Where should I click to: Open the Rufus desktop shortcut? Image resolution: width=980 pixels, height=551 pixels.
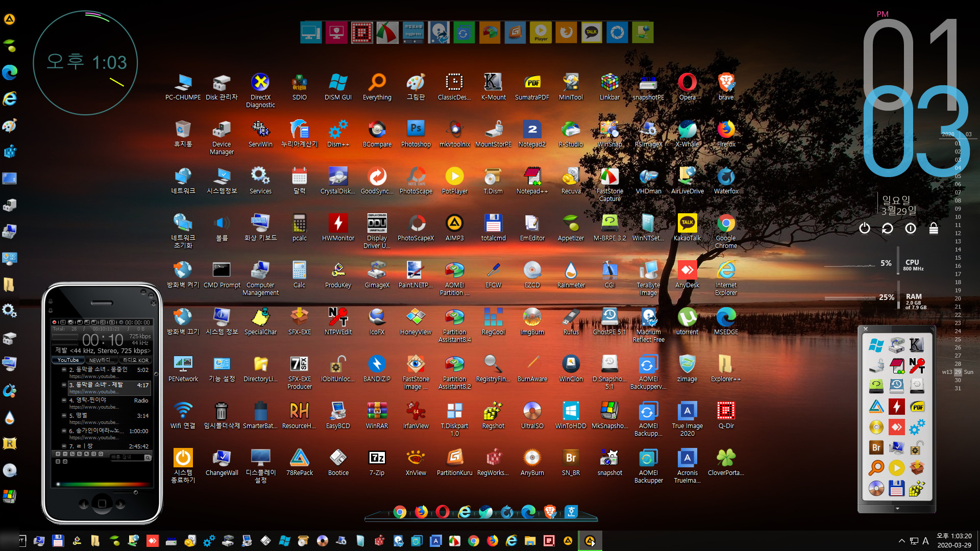pyautogui.click(x=571, y=321)
